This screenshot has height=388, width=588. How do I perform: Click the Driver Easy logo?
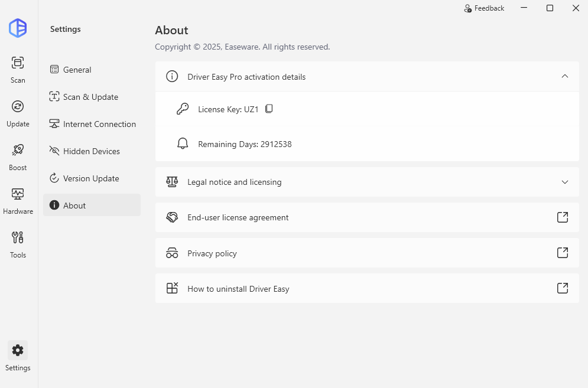pos(18,28)
